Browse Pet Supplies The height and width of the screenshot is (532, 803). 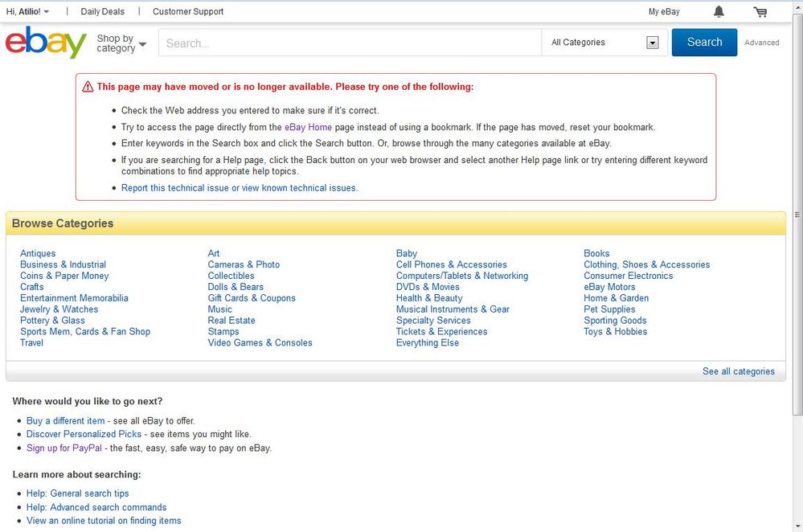point(609,309)
